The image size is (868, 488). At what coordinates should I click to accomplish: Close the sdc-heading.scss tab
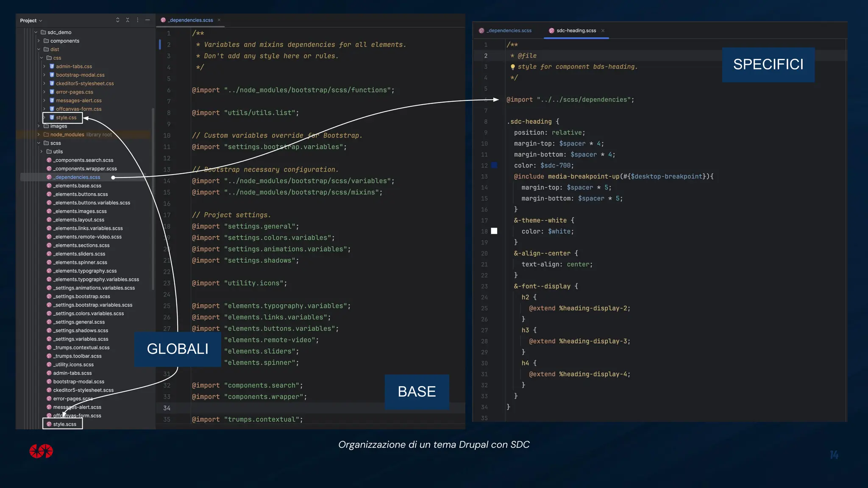point(603,30)
